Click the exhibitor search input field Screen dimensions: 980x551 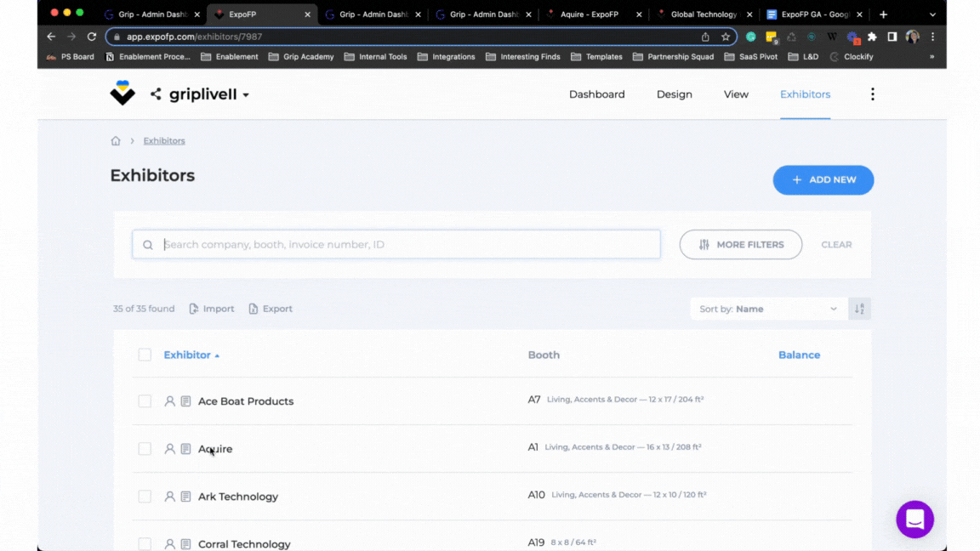(x=396, y=244)
